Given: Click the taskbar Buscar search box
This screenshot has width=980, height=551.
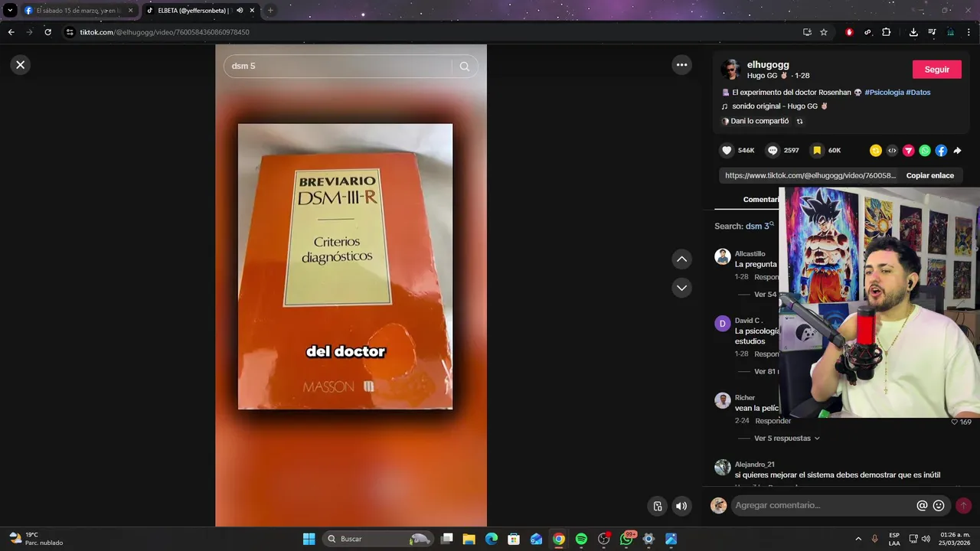Looking at the screenshot, I should [378, 539].
